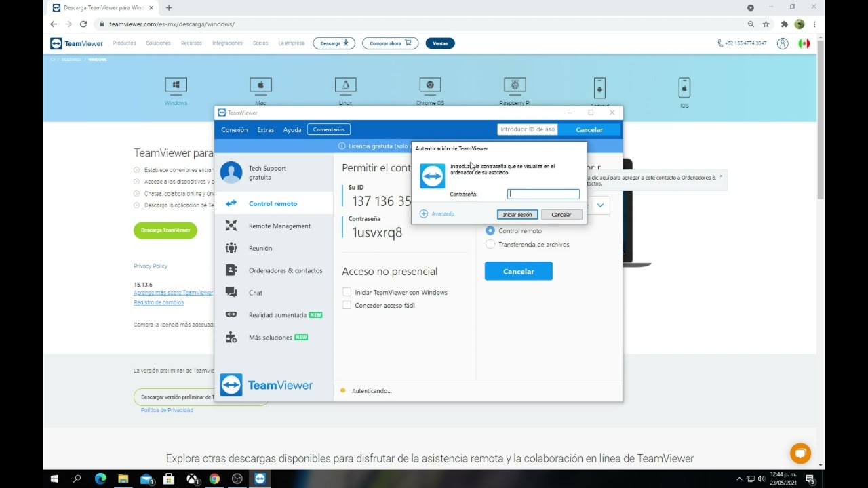Viewport: 868px width, 488px height.
Task: Expand partner ID dropdown chevron
Action: (x=600, y=205)
